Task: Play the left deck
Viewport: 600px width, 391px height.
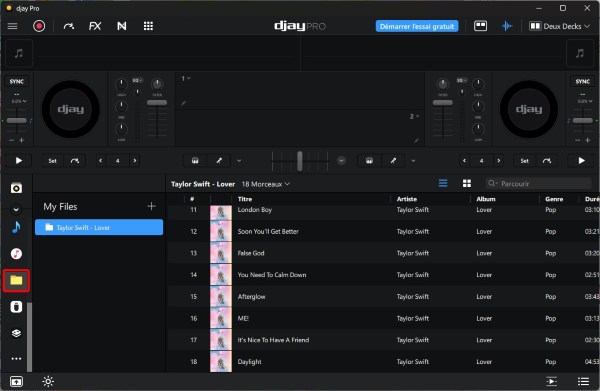Action: 19,161
